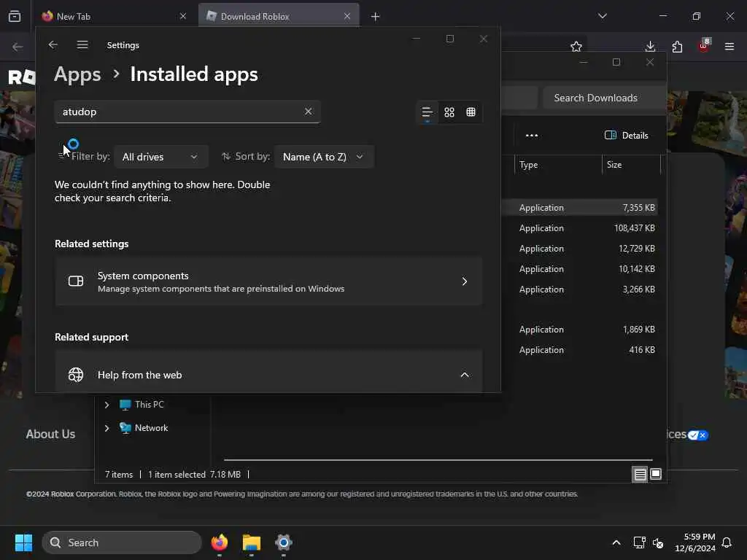Go back in Settings window
The height and width of the screenshot is (560, 747).
53,44
